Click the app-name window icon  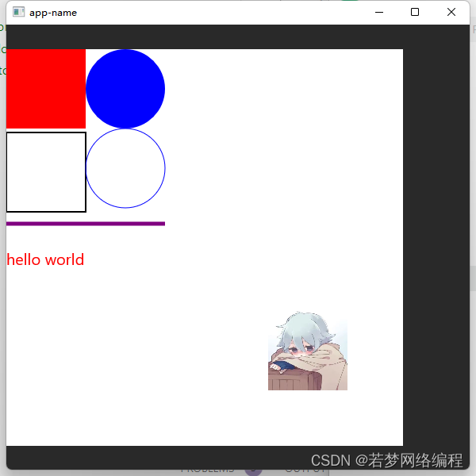coord(18,12)
